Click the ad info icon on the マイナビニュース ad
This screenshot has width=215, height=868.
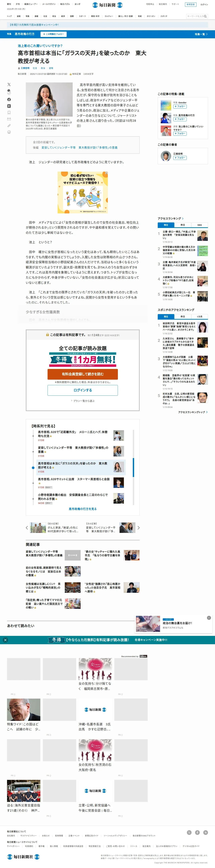pyautogui.click(x=106, y=173)
